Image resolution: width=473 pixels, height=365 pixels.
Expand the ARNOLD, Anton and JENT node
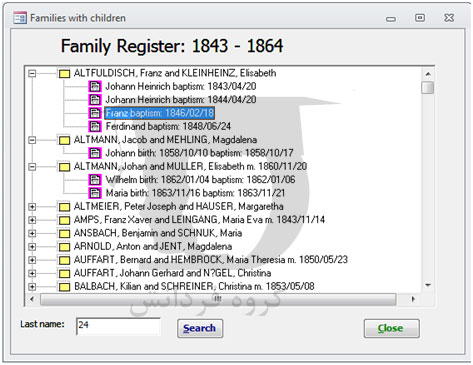pos(32,247)
